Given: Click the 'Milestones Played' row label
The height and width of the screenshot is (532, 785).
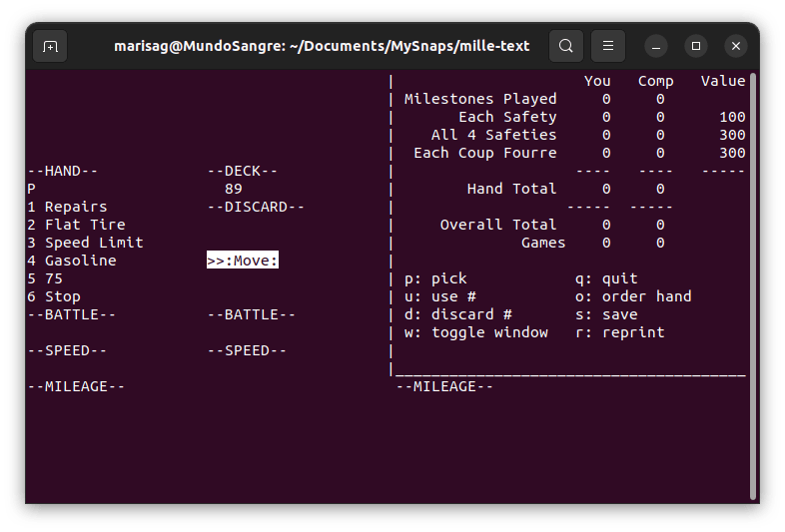Looking at the screenshot, I should (480, 99).
